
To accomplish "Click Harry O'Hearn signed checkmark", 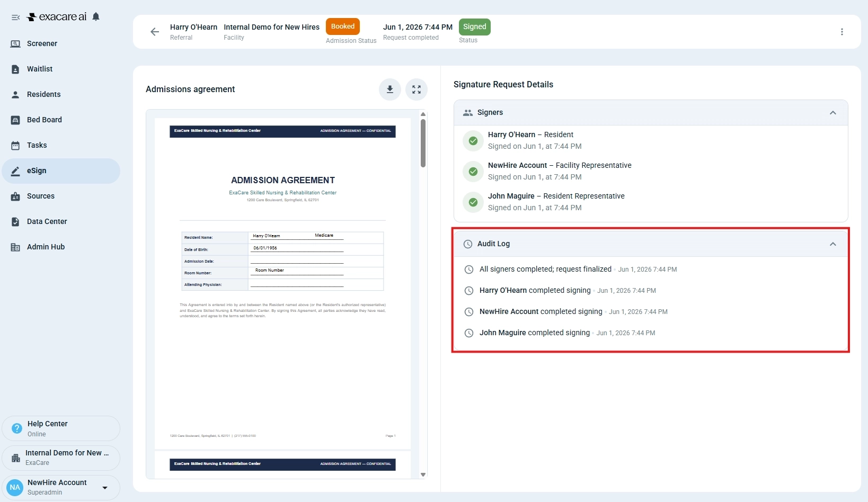I will (473, 141).
